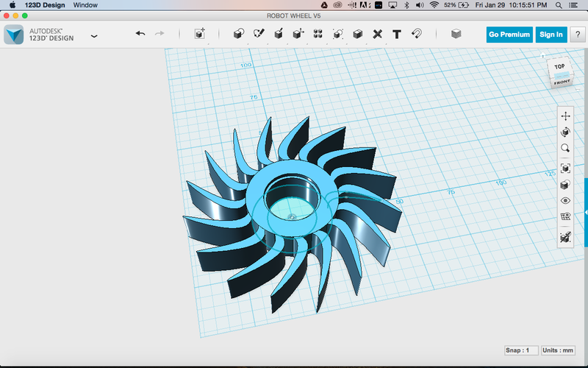Open the Modify tool

(298, 34)
